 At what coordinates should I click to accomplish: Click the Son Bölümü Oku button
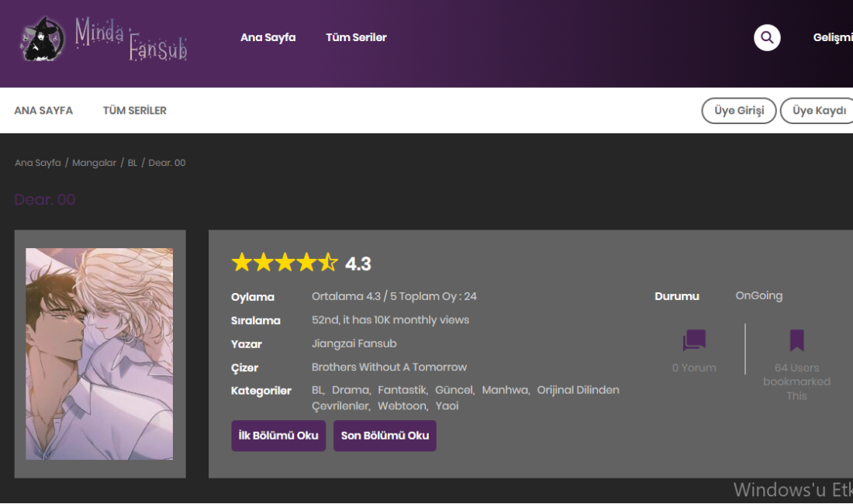coord(385,436)
